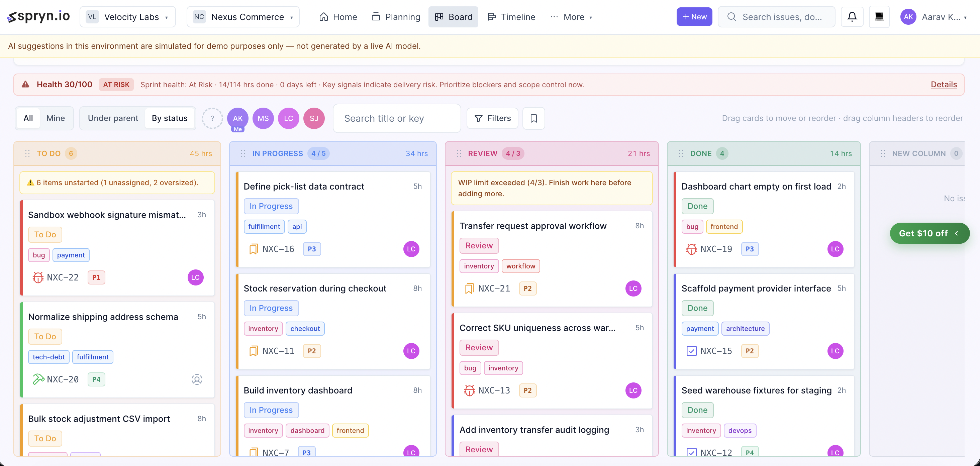This screenshot has height=466, width=980.
Task: Open the Velocity Labs workspace dropdown
Action: (x=128, y=17)
